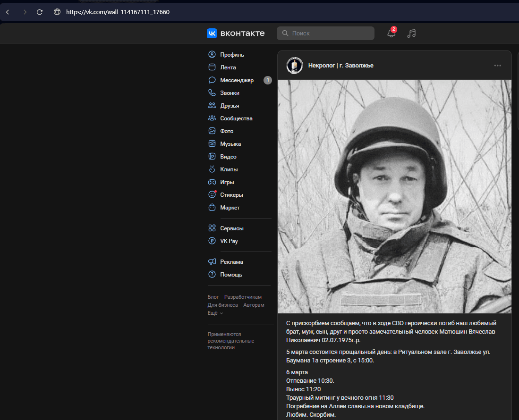Open the Clips section
519x420 pixels.
click(x=229, y=169)
